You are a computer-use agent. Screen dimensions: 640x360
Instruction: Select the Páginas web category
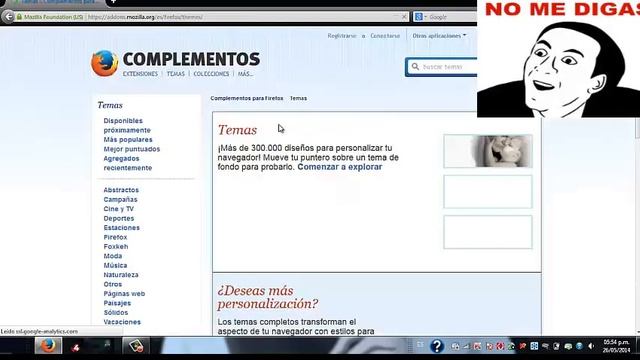click(x=124, y=293)
